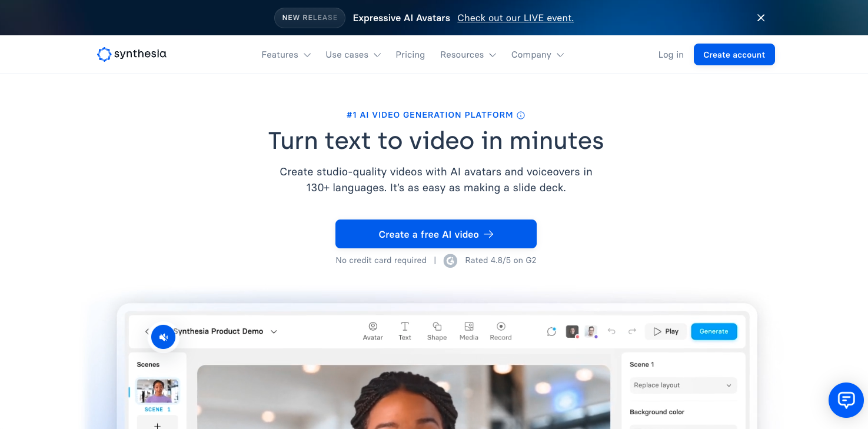This screenshot has height=429, width=868.
Task: Click the back arrow in the demo editor
Action: click(x=147, y=331)
